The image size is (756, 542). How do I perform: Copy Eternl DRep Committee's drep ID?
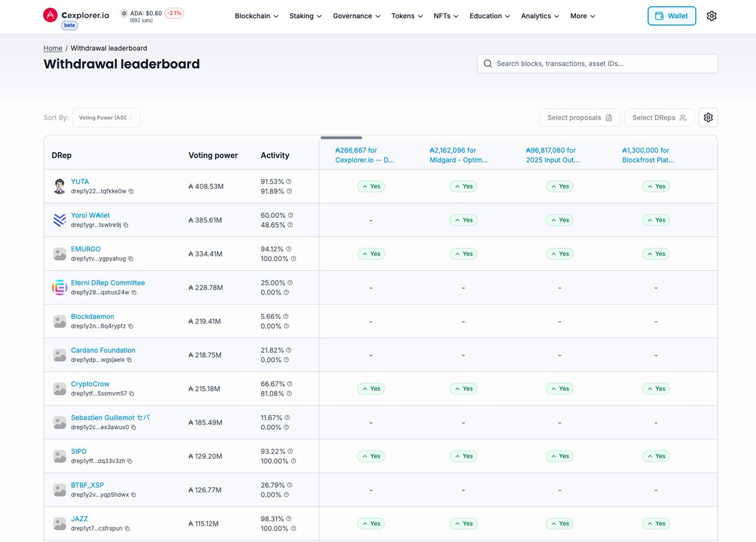(x=134, y=292)
